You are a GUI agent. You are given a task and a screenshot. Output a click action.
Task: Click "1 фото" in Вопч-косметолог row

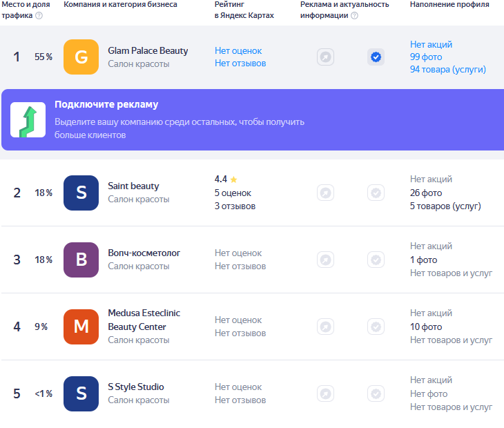pos(424,260)
